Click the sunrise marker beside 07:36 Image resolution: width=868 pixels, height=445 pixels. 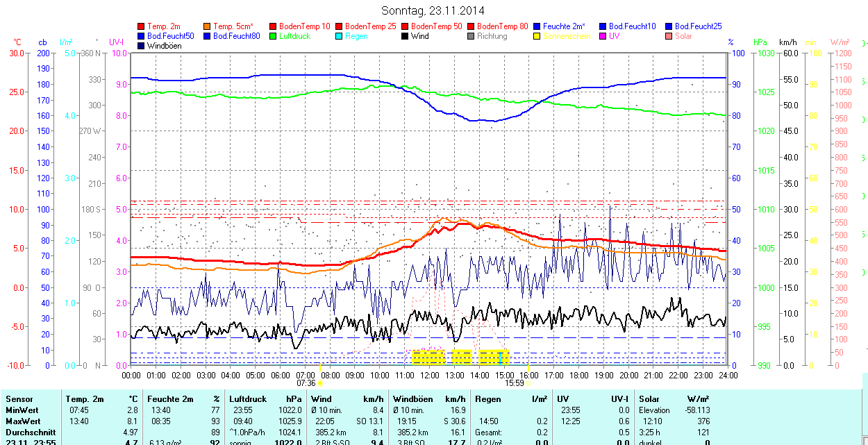point(320,383)
